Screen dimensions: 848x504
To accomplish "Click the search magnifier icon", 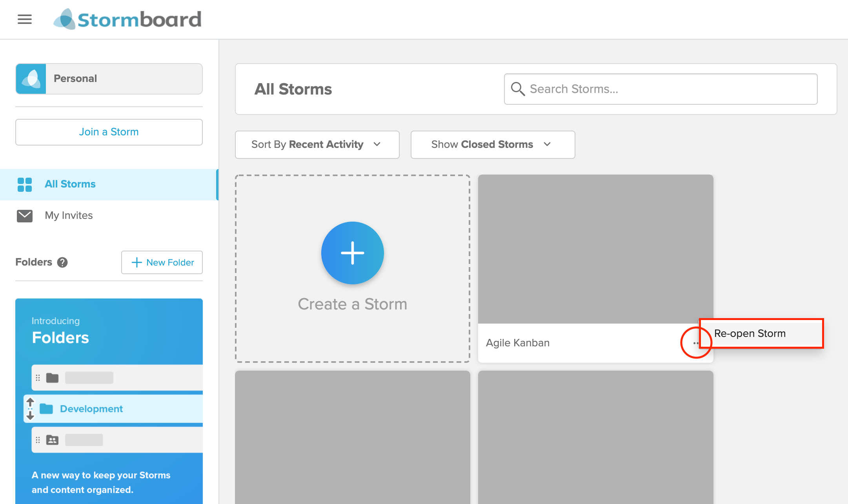I will point(518,89).
